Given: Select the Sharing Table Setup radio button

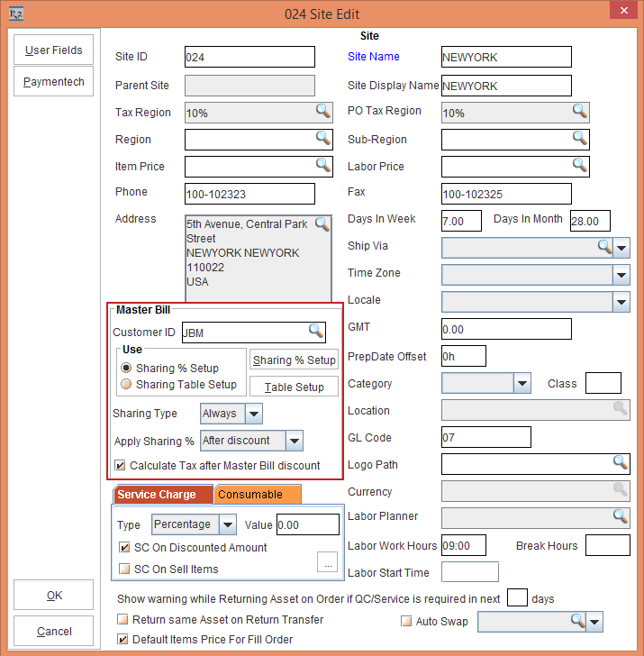Looking at the screenshot, I should 126,385.
